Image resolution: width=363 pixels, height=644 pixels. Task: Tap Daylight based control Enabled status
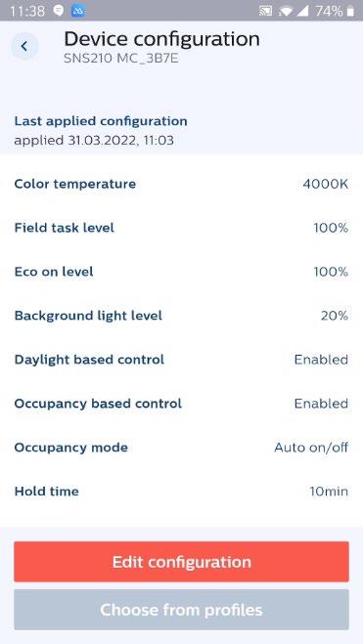click(x=321, y=360)
